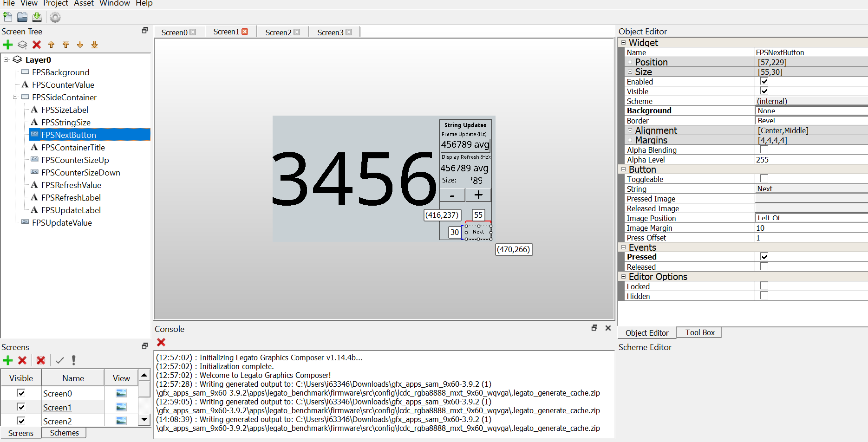Move widget to top with the barred up arrow
Screen dimensions: 868x442
[66, 45]
